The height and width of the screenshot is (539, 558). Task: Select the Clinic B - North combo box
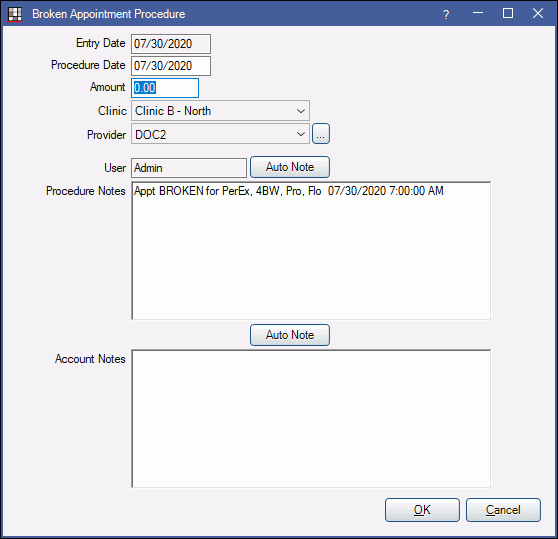pos(220,111)
